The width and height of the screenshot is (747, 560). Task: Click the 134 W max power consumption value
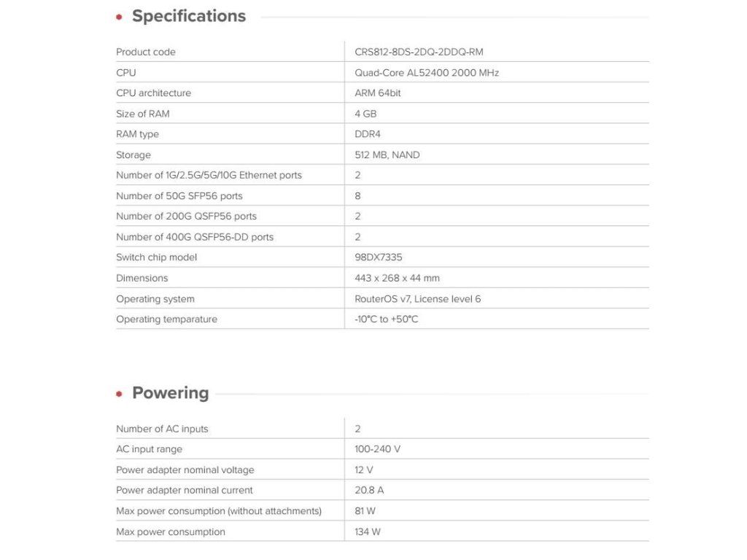[x=367, y=532]
